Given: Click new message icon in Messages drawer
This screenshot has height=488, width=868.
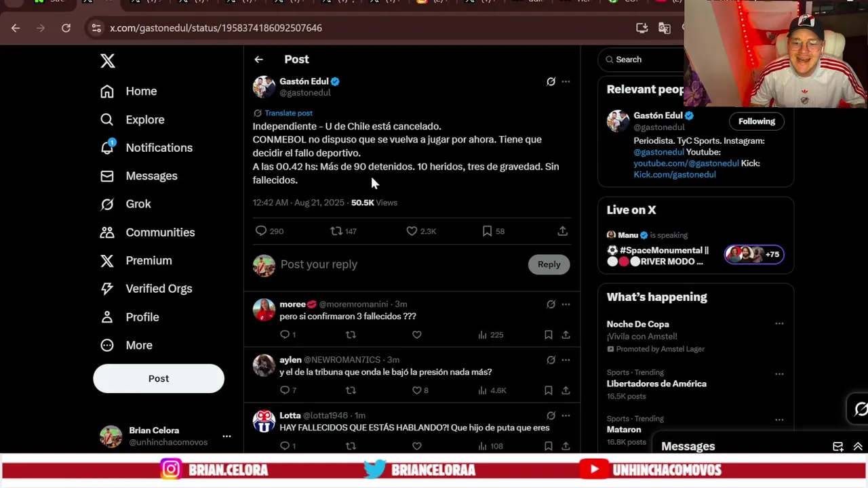Looking at the screenshot, I should point(838,447).
